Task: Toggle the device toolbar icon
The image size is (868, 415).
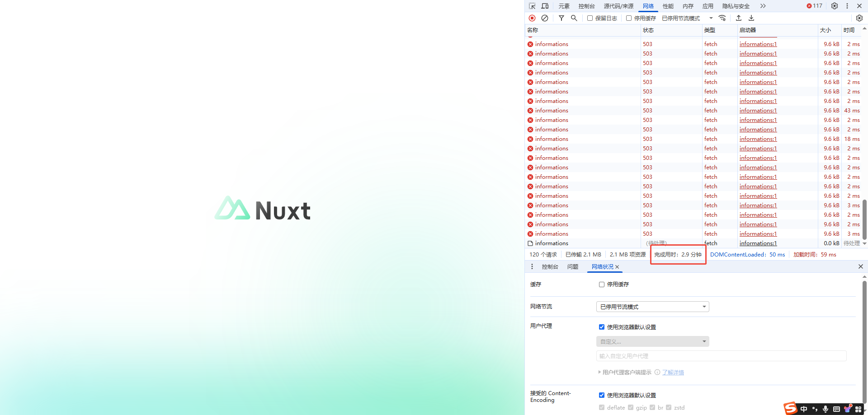Action: (x=545, y=6)
